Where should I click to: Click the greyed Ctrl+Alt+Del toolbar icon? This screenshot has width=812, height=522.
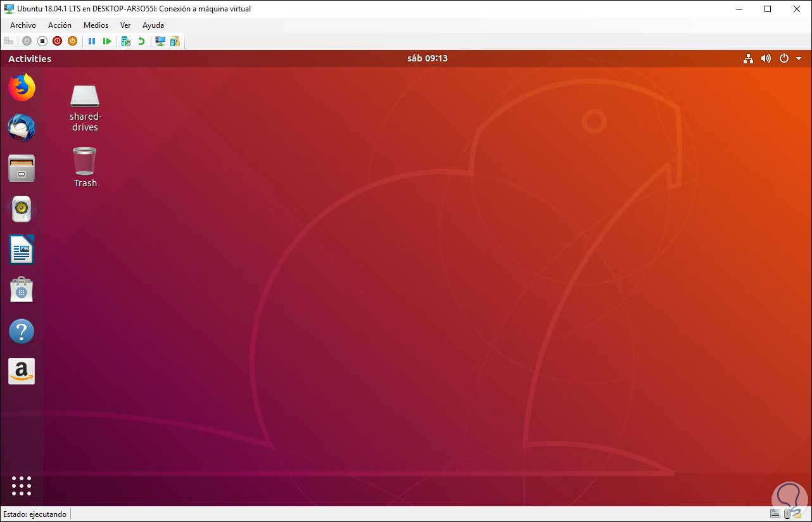9,41
